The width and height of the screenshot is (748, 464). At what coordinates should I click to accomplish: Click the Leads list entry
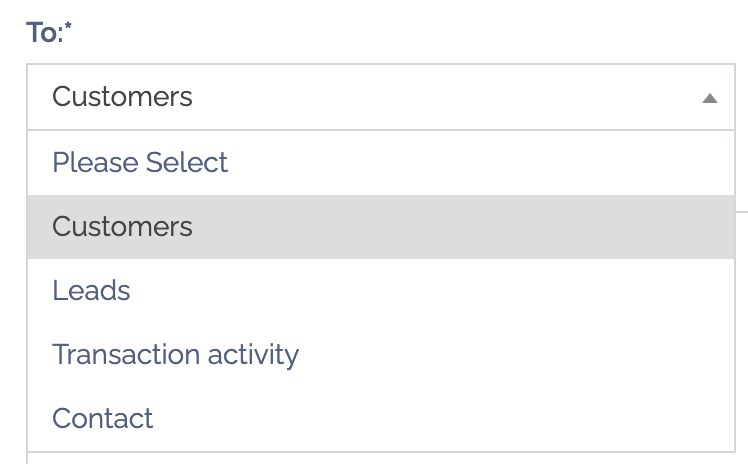91,290
